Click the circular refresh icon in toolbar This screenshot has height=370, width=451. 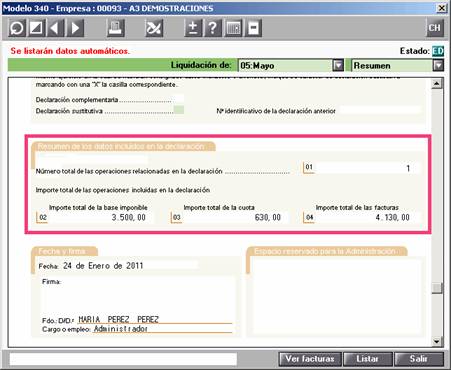(x=17, y=28)
